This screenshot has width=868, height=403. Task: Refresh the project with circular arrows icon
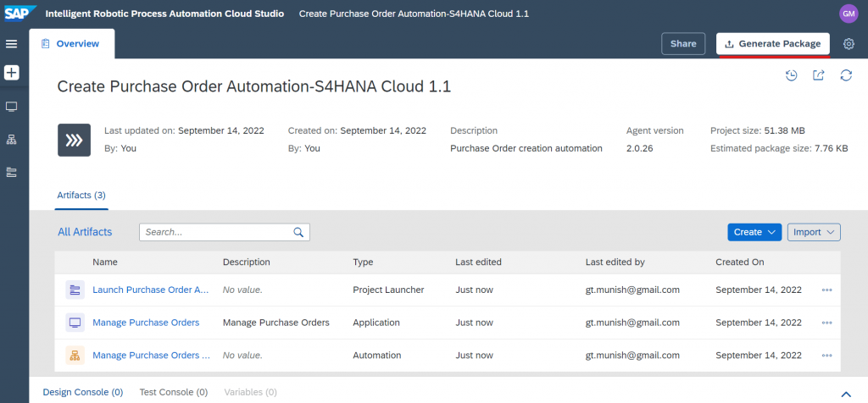[846, 75]
